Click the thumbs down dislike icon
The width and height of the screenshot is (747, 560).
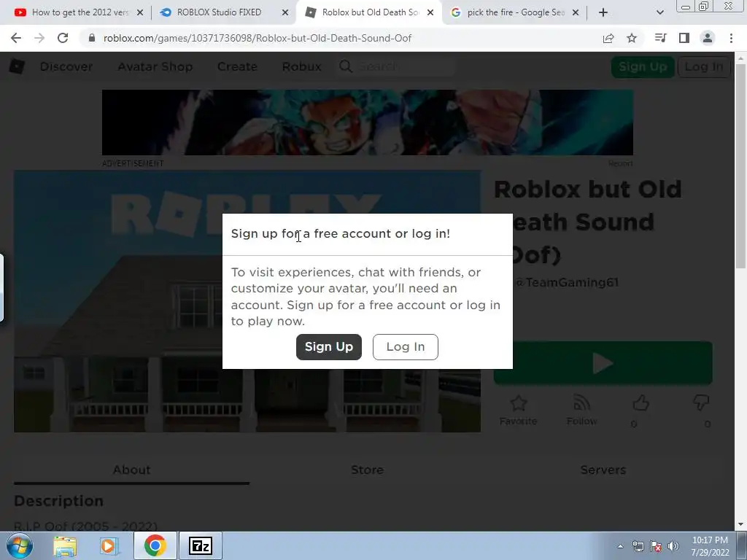tap(701, 403)
